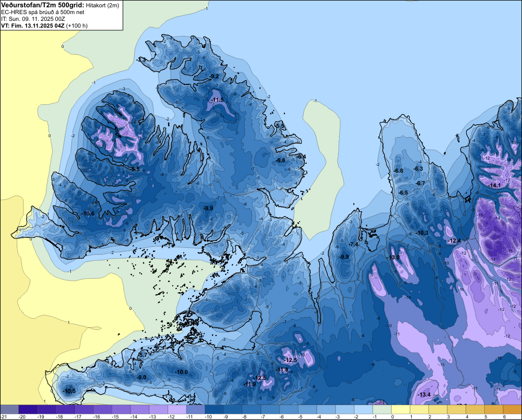522x420 pixels.
Task: Select the 'EC-HRES spá brúuð á 500m net' line
Action: tap(43, 12)
